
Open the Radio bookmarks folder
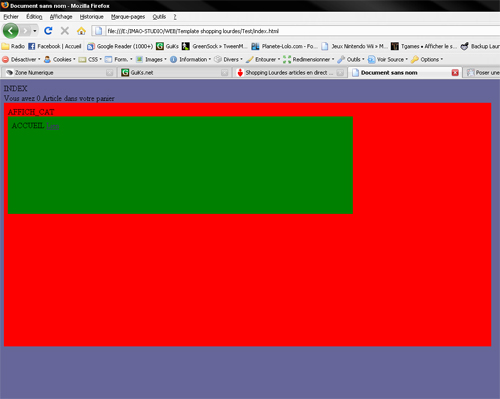coord(13,46)
